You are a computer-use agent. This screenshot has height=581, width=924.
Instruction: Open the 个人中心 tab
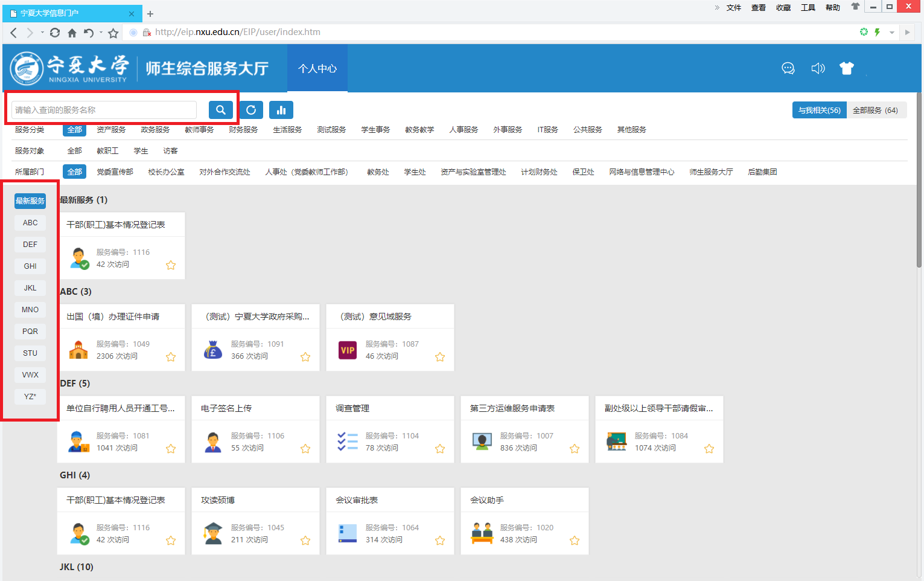[x=317, y=68]
